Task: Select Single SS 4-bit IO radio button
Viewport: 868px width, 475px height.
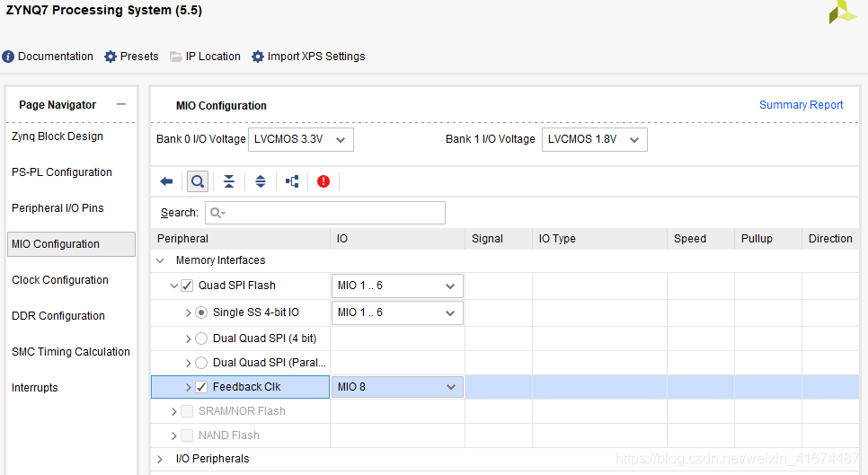Action: (201, 313)
